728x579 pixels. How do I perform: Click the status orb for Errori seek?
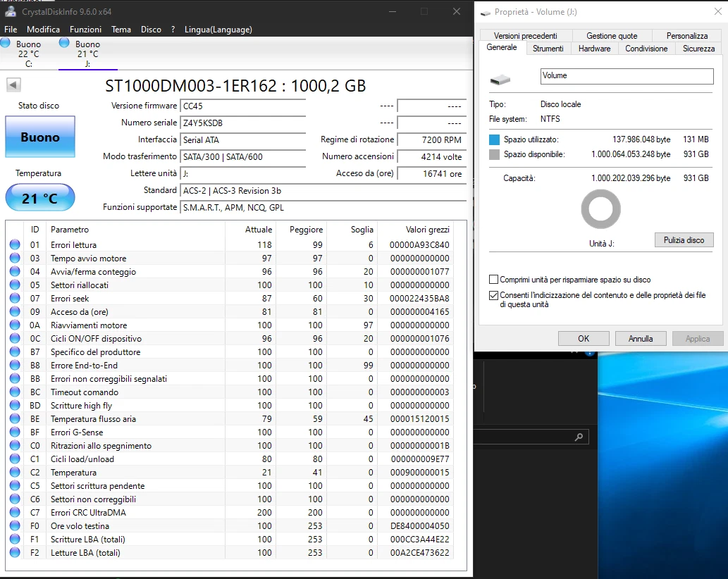click(x=15, y=299)
